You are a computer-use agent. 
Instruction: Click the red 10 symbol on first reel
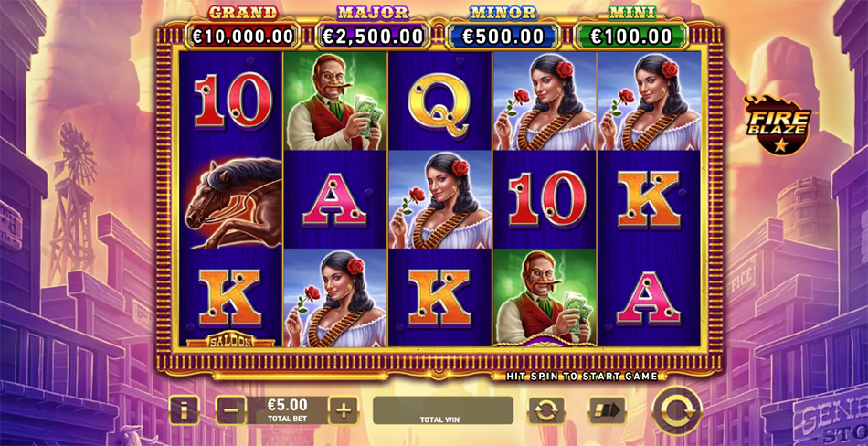(x=233, y=101)
